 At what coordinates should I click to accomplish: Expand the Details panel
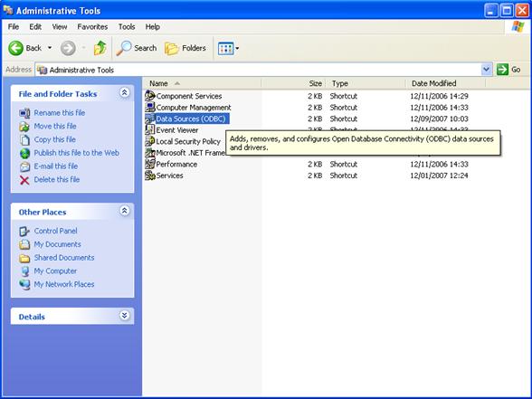125,316
